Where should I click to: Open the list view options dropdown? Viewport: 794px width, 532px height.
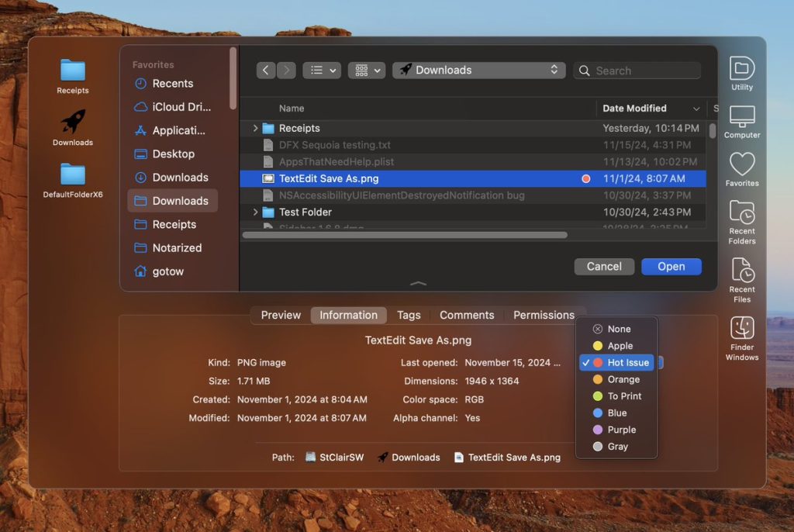[322, 70]
